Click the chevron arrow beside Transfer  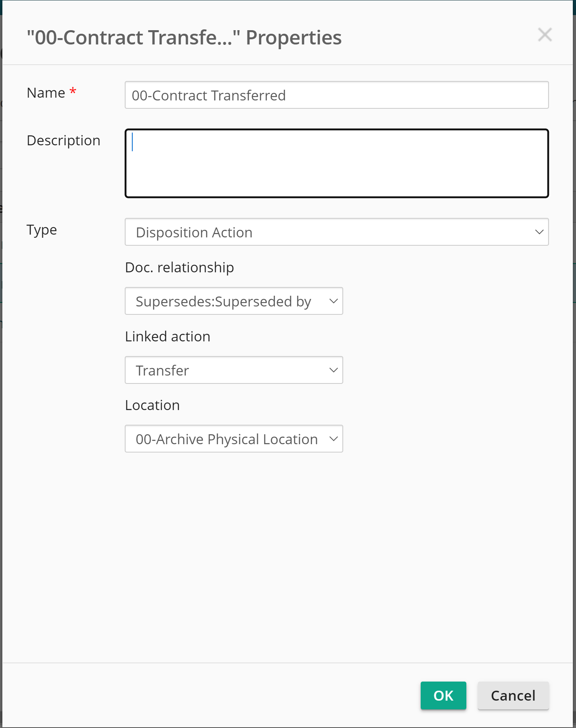click(334, 370)
